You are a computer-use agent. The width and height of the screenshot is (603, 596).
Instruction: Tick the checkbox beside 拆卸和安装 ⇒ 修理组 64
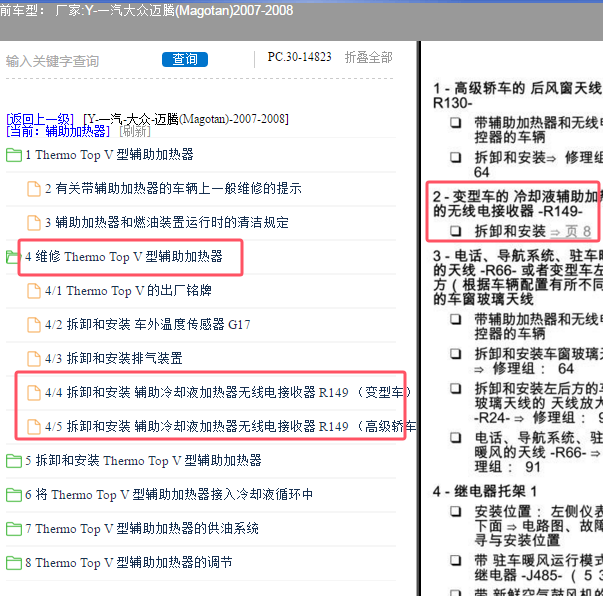point(456,157)
